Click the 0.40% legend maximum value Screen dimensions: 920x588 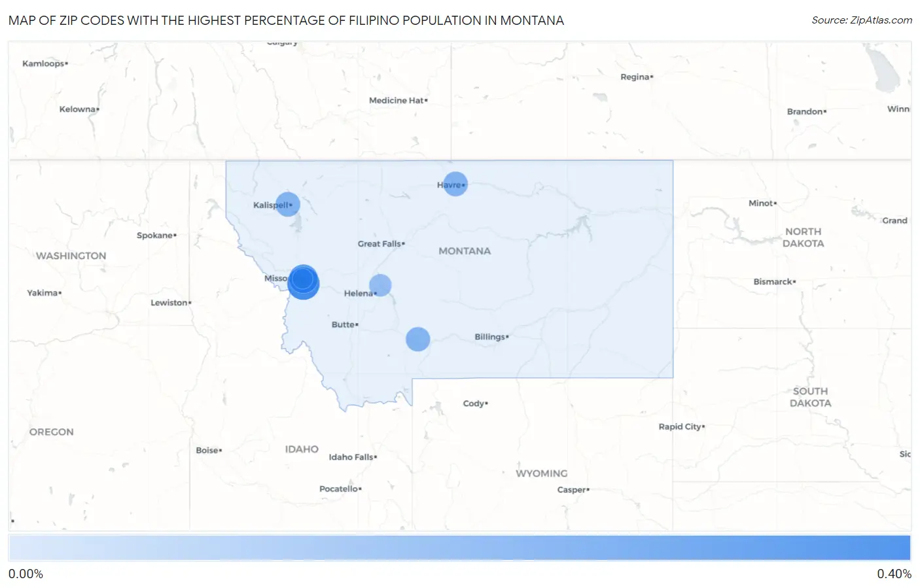[x=894, y=574]
